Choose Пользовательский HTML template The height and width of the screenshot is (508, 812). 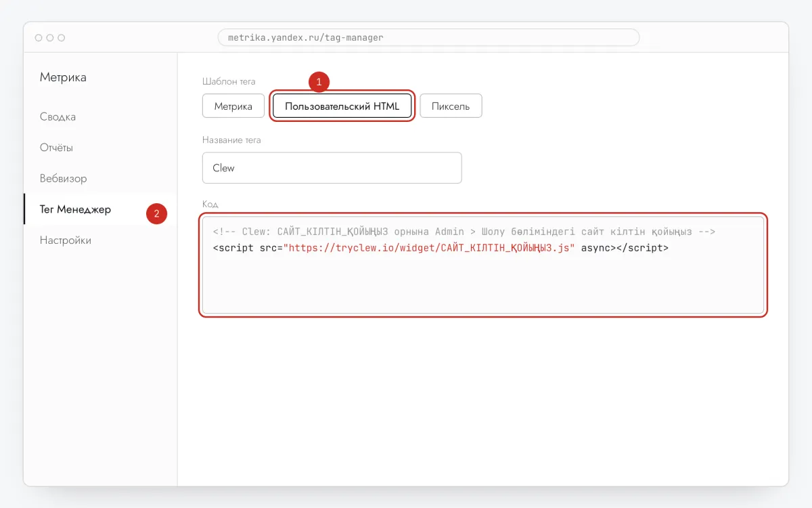[342, 106]
